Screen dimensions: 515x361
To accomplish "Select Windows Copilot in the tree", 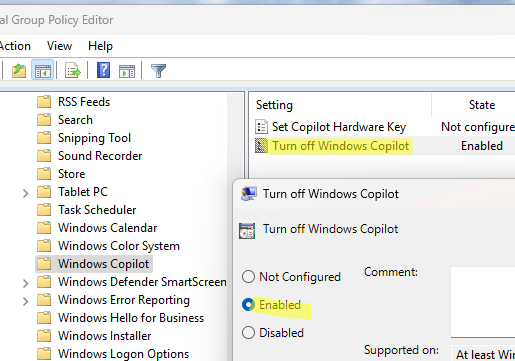I will pos(103,264).
